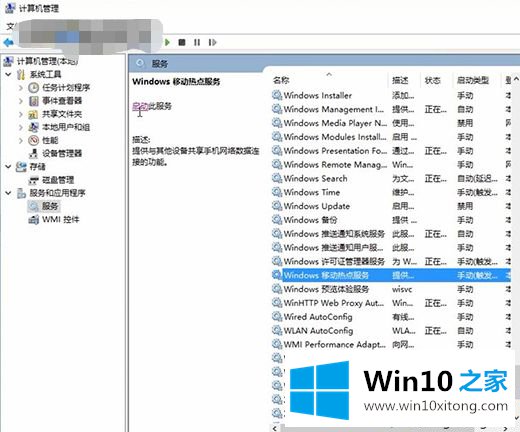Start the service with the green play icon
The height and width of the screenshot is (432, 520).
tap(167, 42)
